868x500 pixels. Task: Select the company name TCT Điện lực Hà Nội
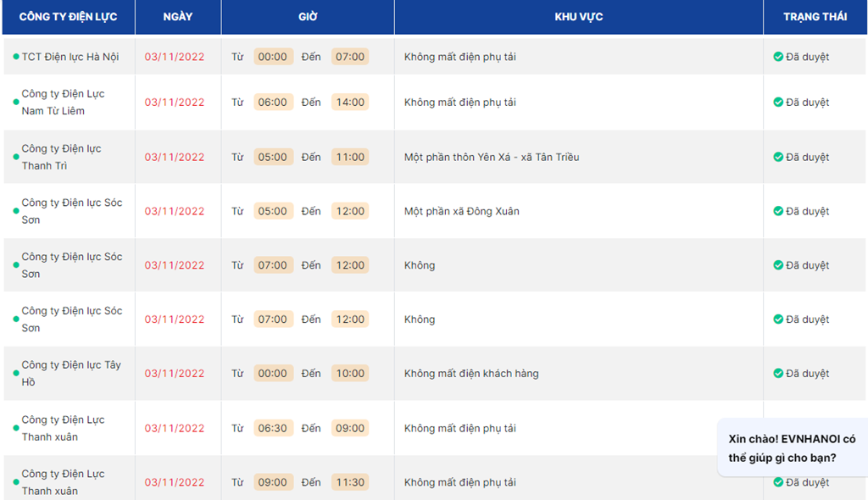point(70,57)
